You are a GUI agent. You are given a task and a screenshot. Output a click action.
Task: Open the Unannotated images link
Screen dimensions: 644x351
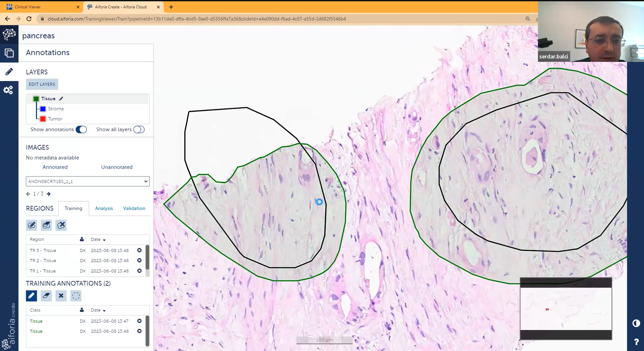pos(117,167)
